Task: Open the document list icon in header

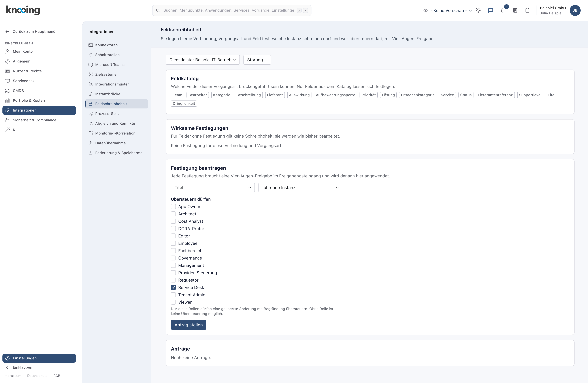Action: pos(515,10)
